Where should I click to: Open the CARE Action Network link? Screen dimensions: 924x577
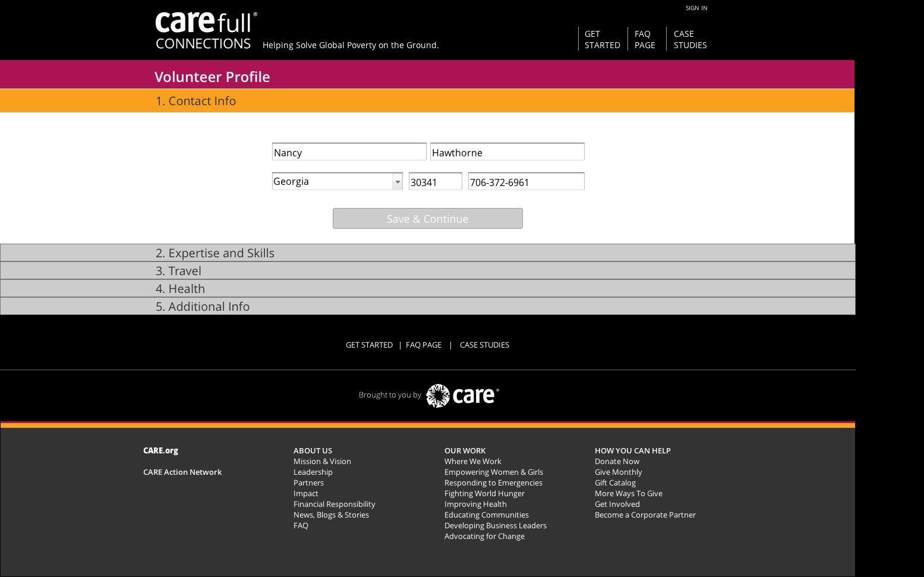(x=182, y=472)
